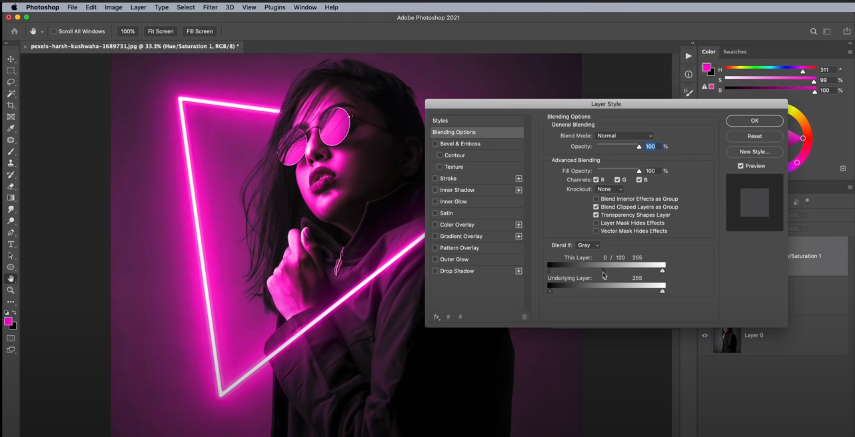
Task: Select the Zoom tool in the toolbar
Action: 11,290
